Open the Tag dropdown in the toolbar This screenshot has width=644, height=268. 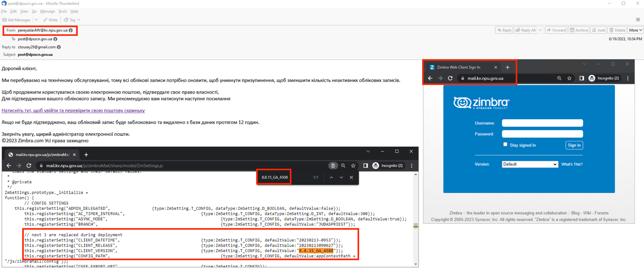(x=72, y=20)
